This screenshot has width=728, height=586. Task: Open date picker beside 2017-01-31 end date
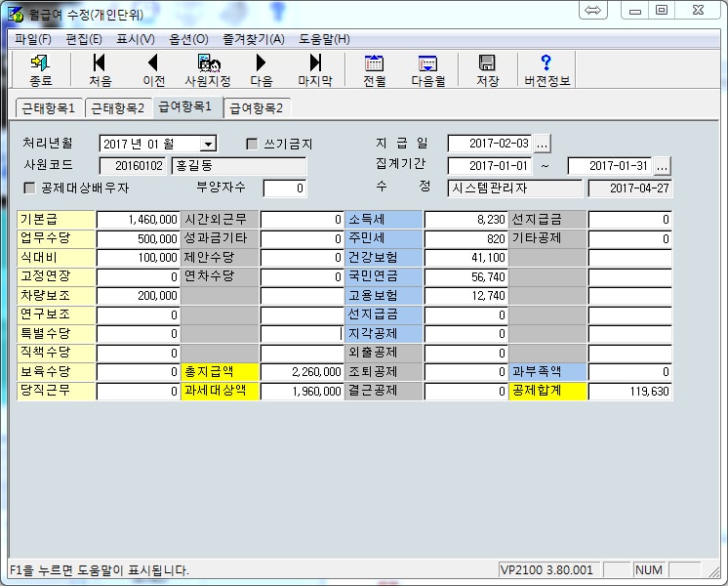(663, 165)
